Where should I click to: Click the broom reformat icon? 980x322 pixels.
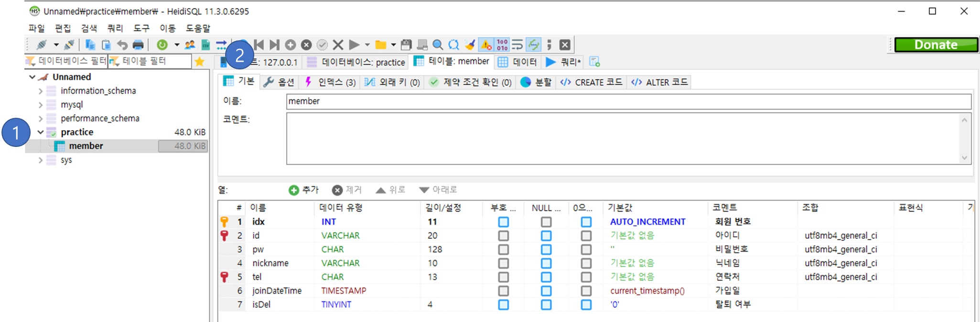tap(470, 45)
